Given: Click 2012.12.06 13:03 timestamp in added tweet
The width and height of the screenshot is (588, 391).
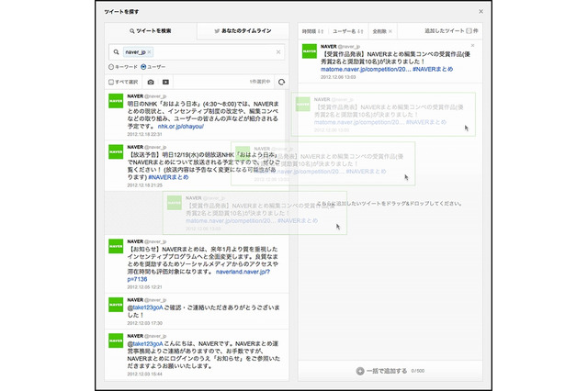Looking at the screenshot, I should click(x=338, y=77).
